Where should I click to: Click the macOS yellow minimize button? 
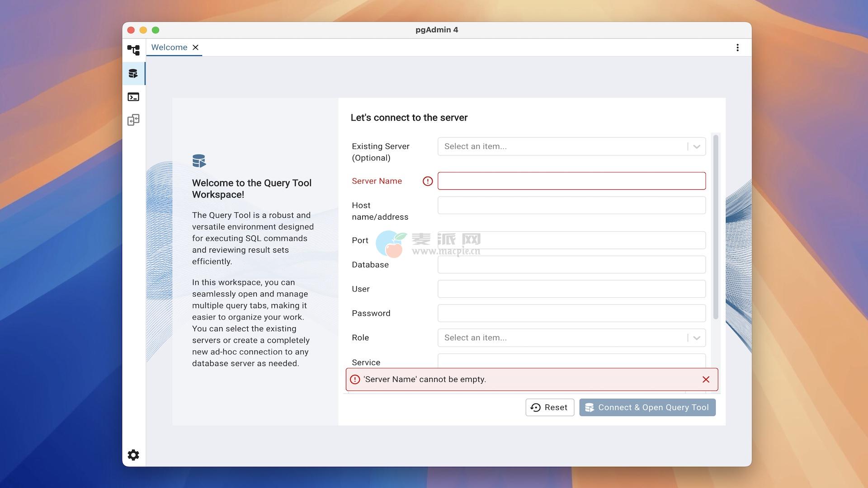[x=143, y=30]
